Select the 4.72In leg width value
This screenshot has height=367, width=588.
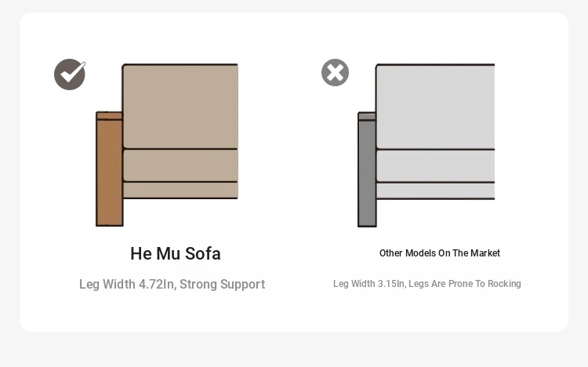pyautogui.click(x=158, y=284)
